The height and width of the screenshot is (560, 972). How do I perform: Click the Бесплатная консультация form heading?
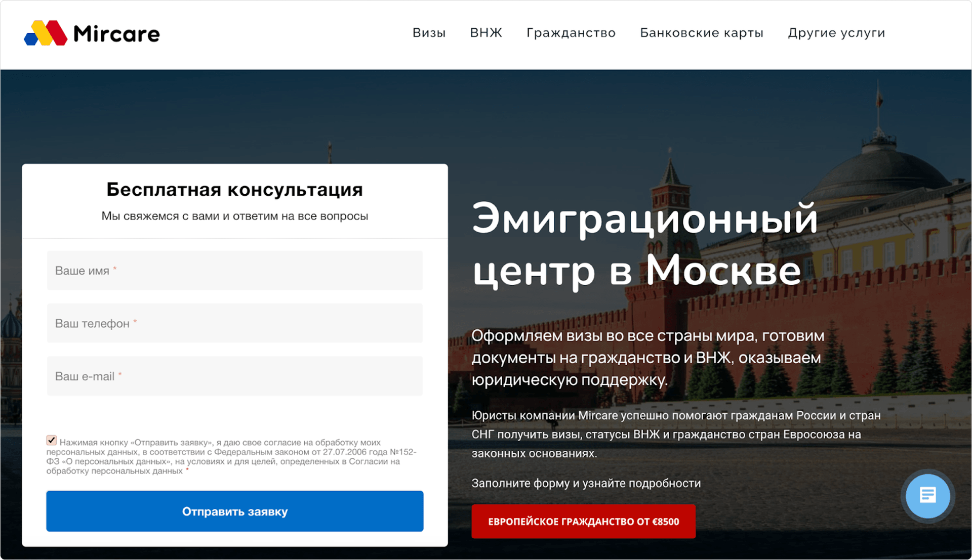point(235,190)
